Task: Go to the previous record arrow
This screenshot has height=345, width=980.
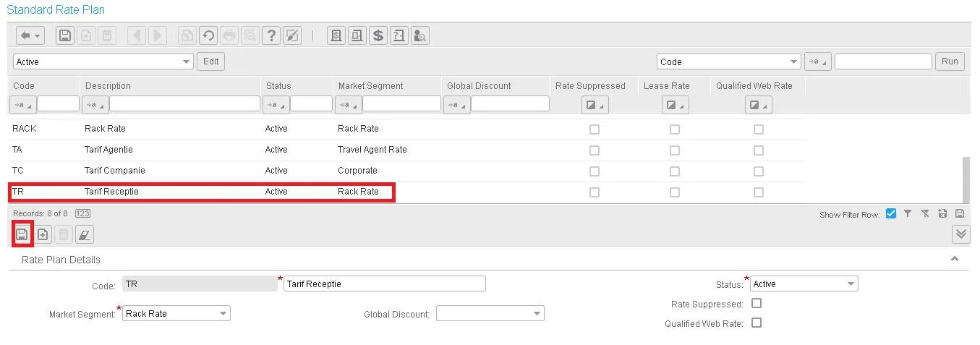Action: 137,35
